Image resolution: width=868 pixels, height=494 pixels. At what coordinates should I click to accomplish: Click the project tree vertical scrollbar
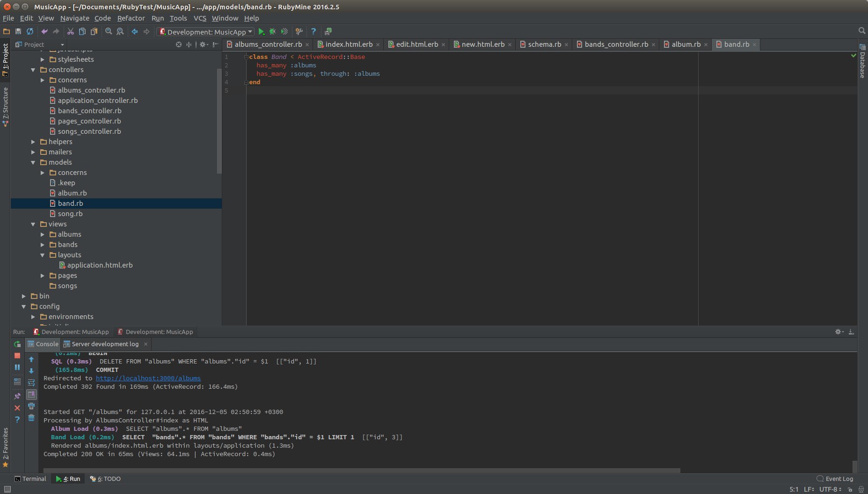219,122
